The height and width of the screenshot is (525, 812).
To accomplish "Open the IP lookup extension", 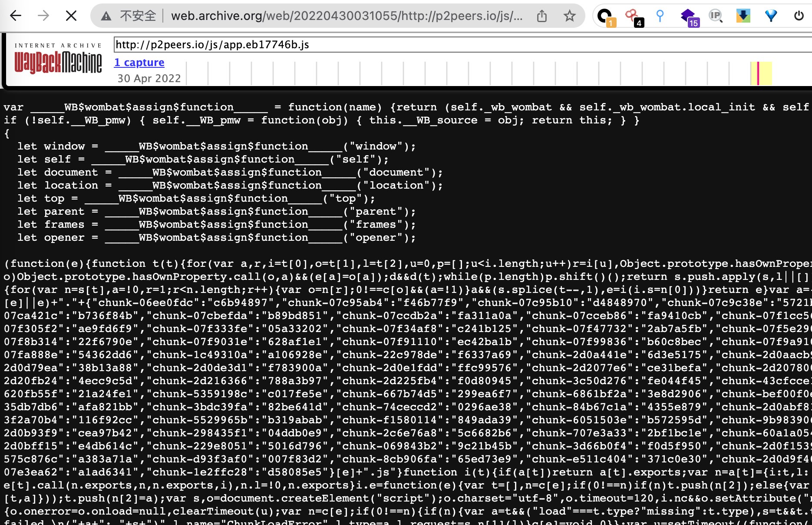I will (716, 16).
